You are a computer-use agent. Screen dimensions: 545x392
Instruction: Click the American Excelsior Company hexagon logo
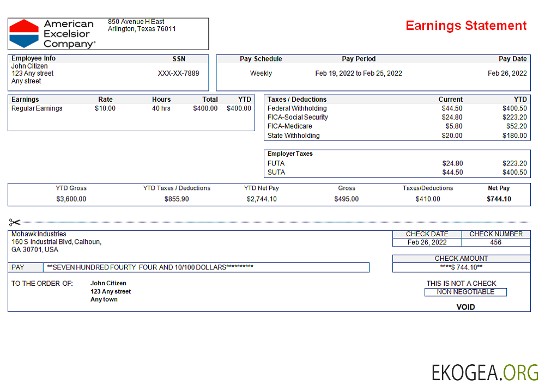[x=25, y=34]
